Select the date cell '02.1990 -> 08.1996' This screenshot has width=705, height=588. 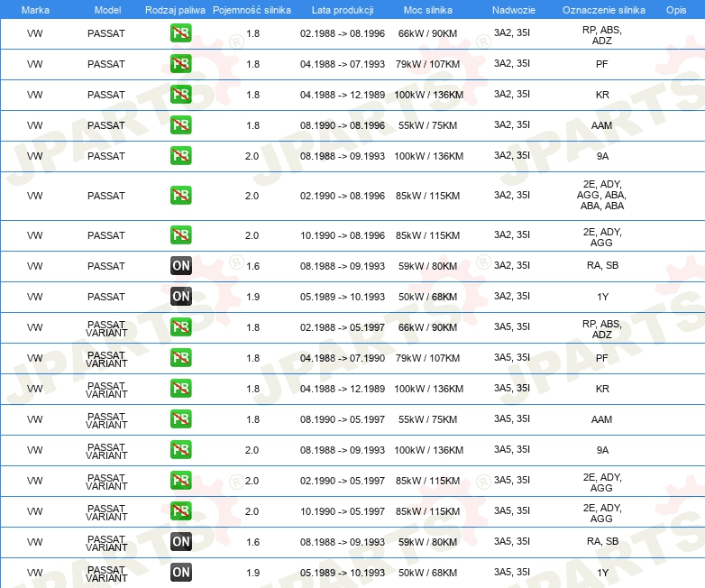(343, 196)
